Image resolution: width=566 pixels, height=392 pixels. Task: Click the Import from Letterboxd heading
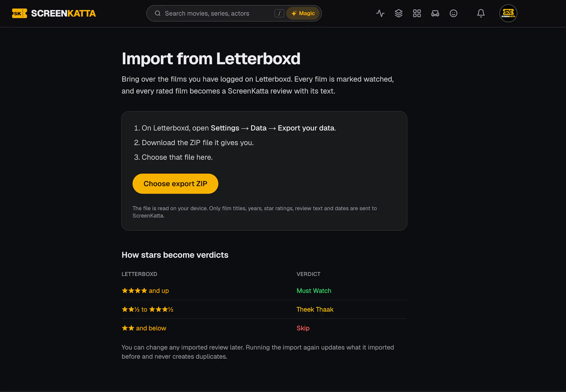tap(211, 59)
